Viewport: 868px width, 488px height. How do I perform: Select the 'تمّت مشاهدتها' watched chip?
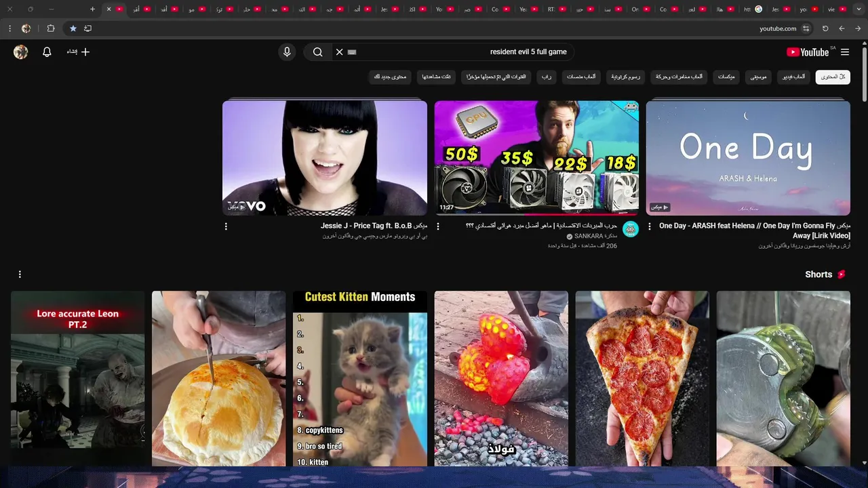pos(436,77)
